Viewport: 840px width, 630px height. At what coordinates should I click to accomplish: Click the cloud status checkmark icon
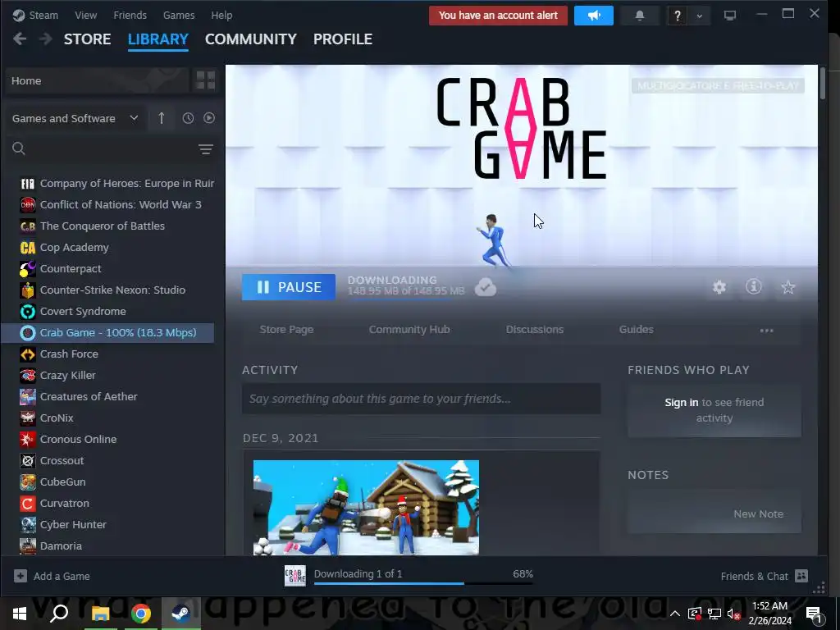click(x=486, y=287)
